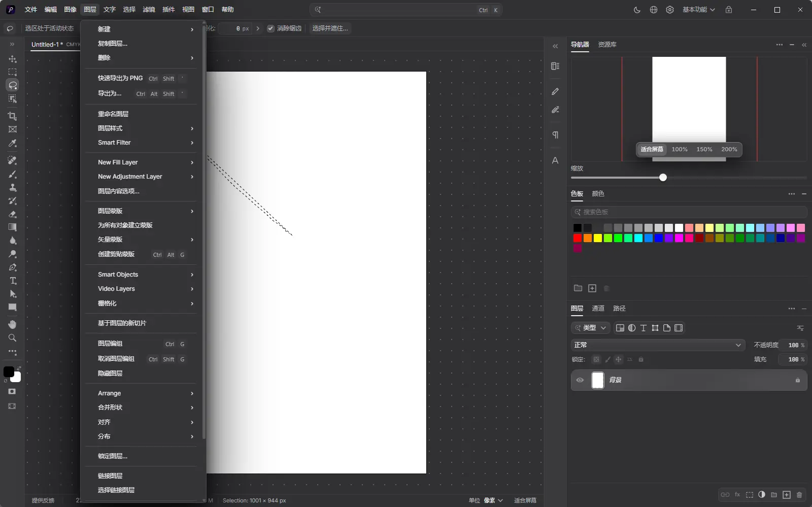The image size is (812, 507).
Task: Pick the red color swatch
Action: (x=578, y=238)
